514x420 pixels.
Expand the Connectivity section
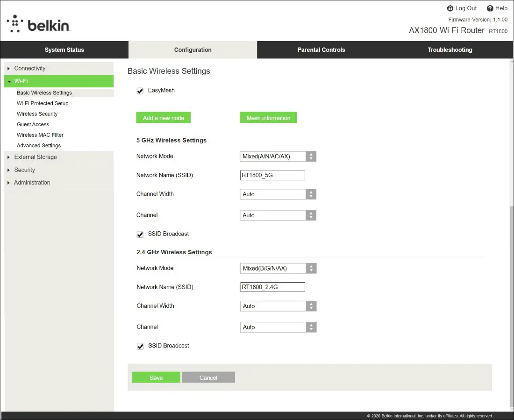click(59, 68)
